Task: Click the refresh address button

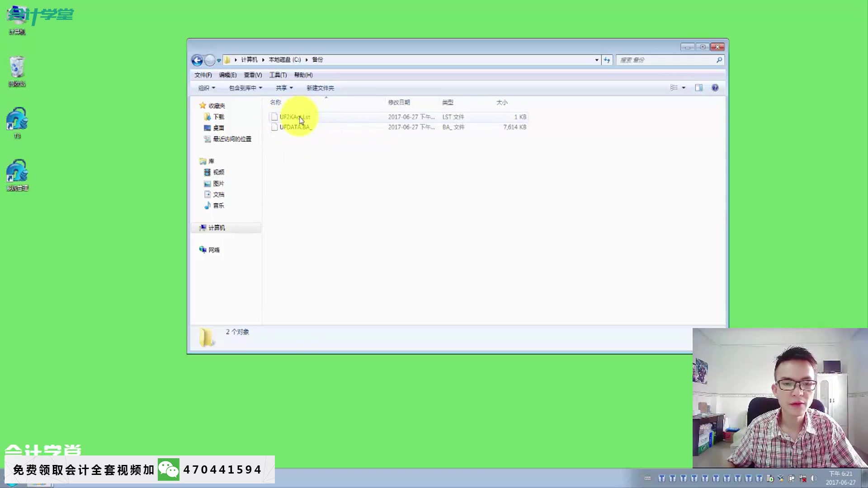Action: click(x=607, y=60)
